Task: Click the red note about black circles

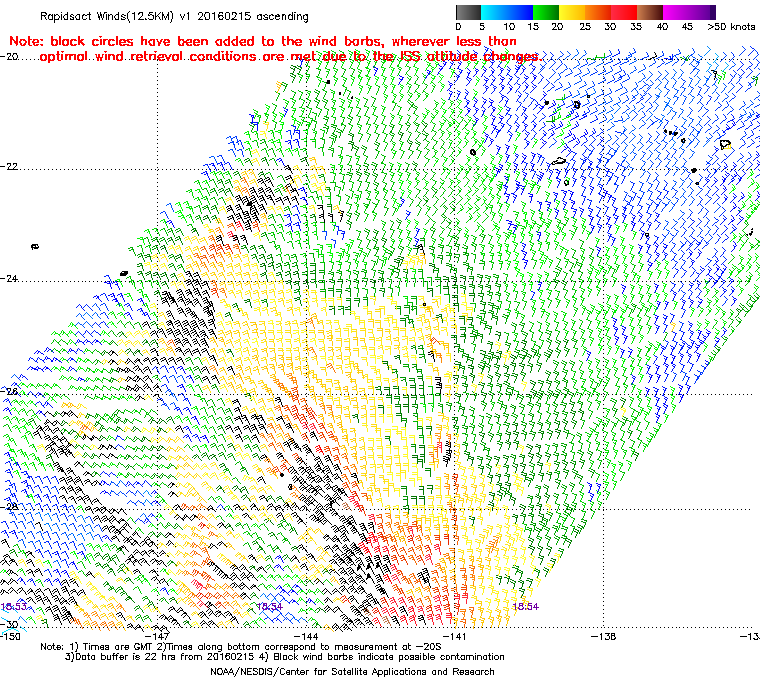Action: point(274,49)
